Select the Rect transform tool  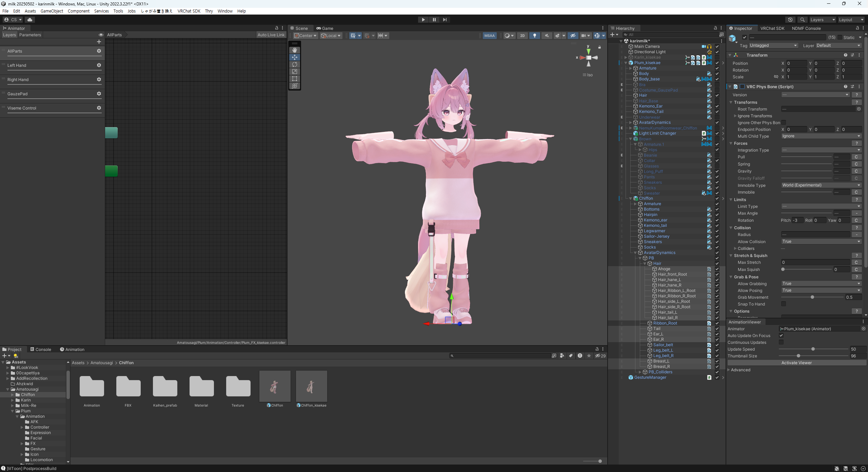click(x=294, y=79)
